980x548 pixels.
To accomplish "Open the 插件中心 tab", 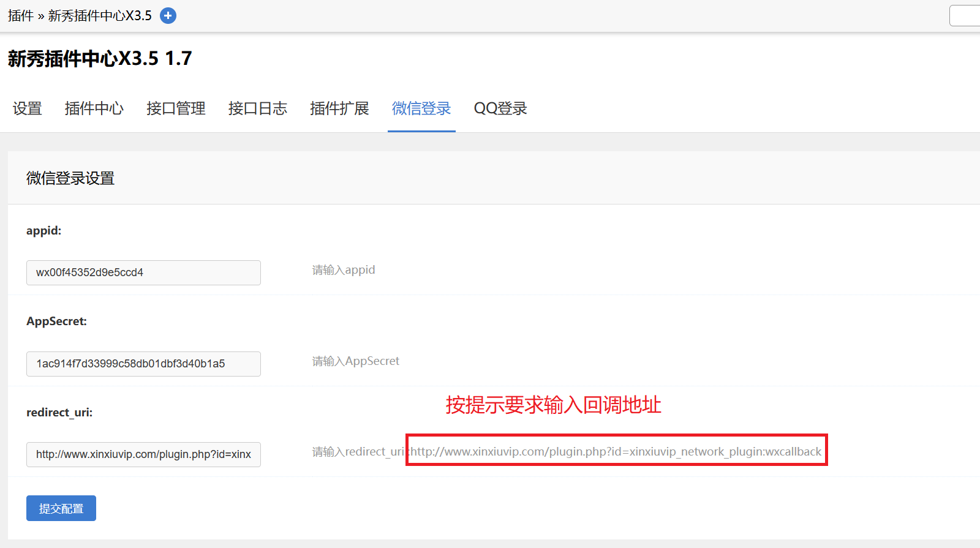I will (94, 109).
